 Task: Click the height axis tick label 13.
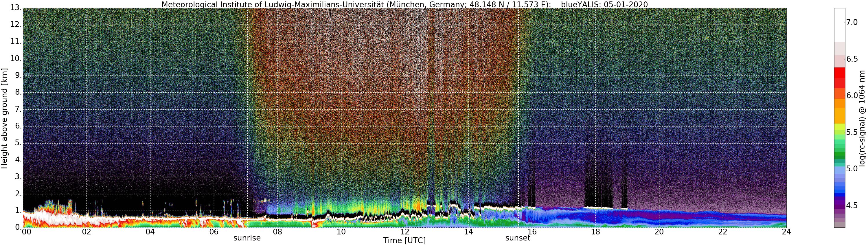(16, 8)
